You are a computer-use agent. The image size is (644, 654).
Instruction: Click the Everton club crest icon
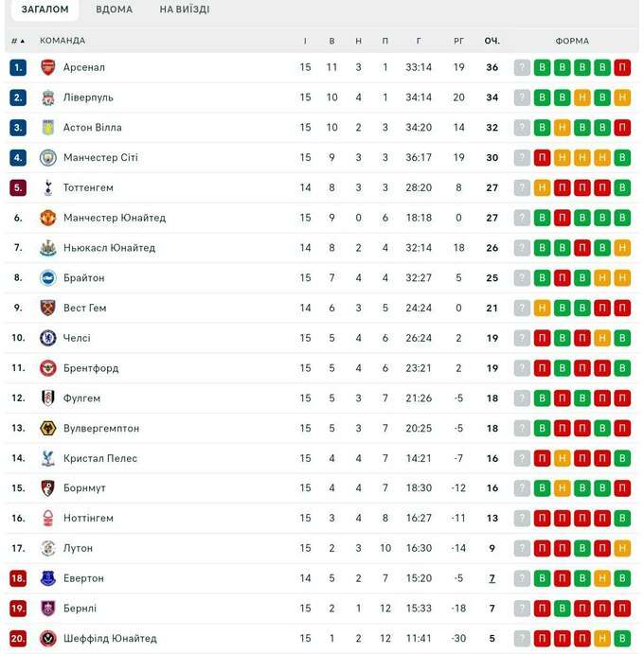[x=47, y=578]
